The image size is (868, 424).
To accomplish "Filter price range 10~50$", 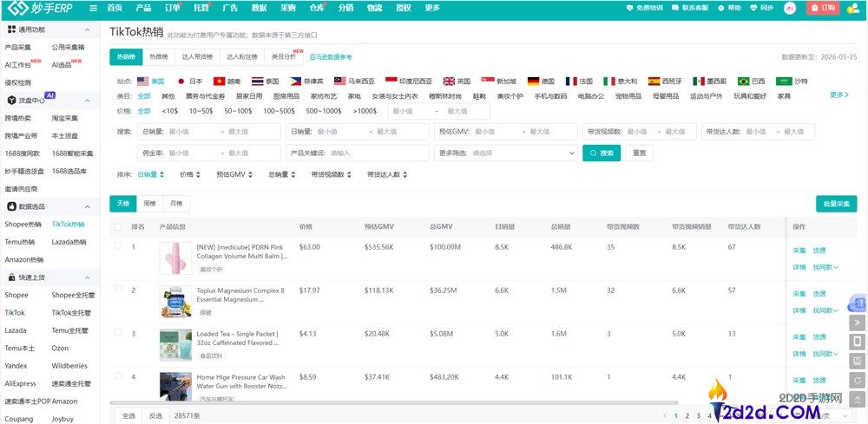I will coord(201,111).
